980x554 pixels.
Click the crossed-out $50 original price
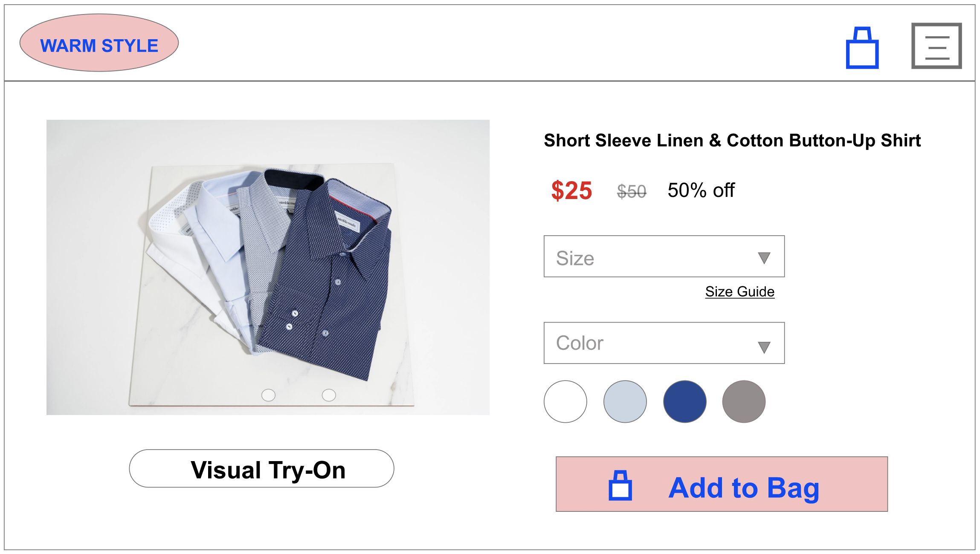(632, 191)
